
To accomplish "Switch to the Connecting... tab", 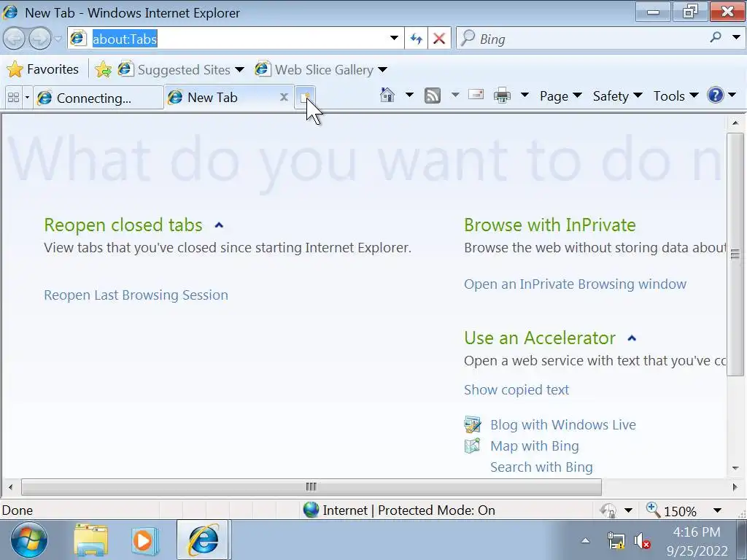I will coord(98,98).
